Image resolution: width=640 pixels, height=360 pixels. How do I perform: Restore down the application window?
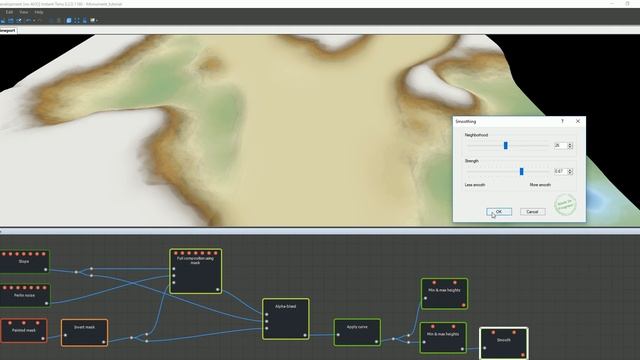tap(627, 3)
